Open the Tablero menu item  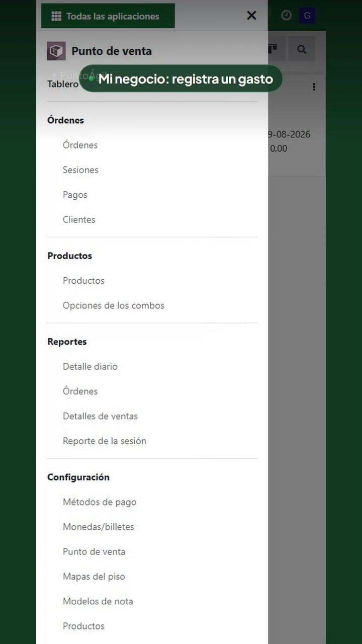[63, 84]
